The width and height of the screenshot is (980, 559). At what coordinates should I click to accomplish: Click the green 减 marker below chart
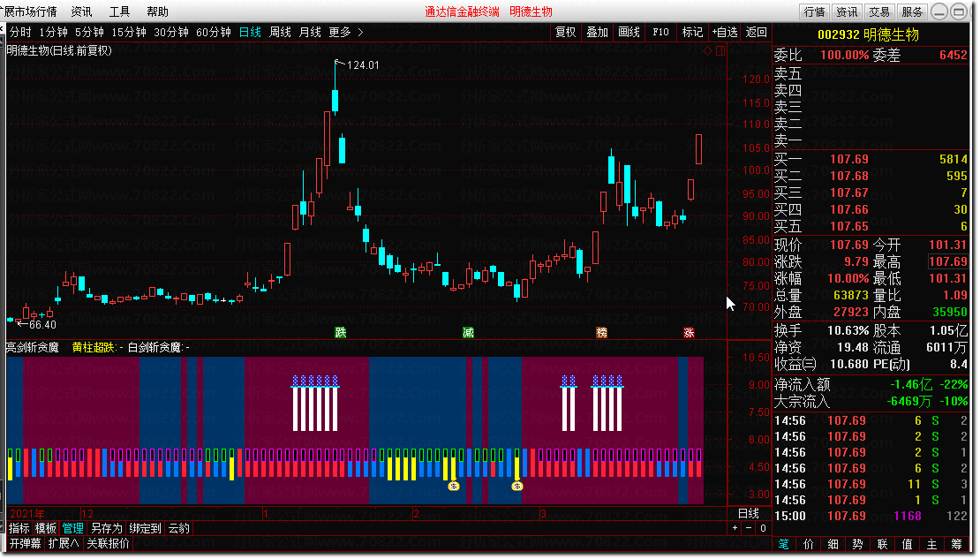[468, 333]
